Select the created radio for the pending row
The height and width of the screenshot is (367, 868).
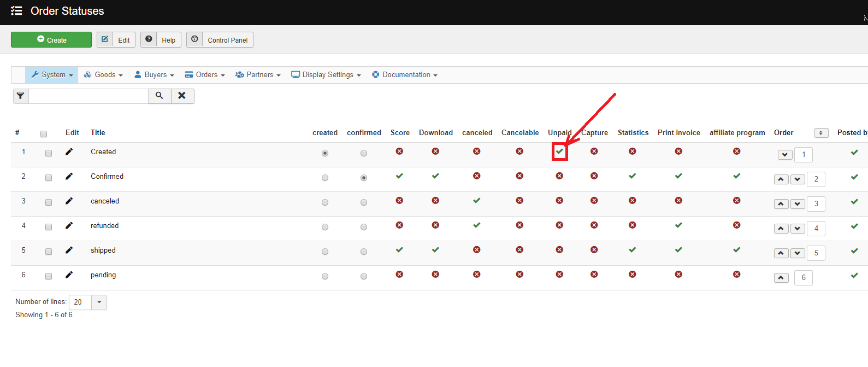coord(325,276)
